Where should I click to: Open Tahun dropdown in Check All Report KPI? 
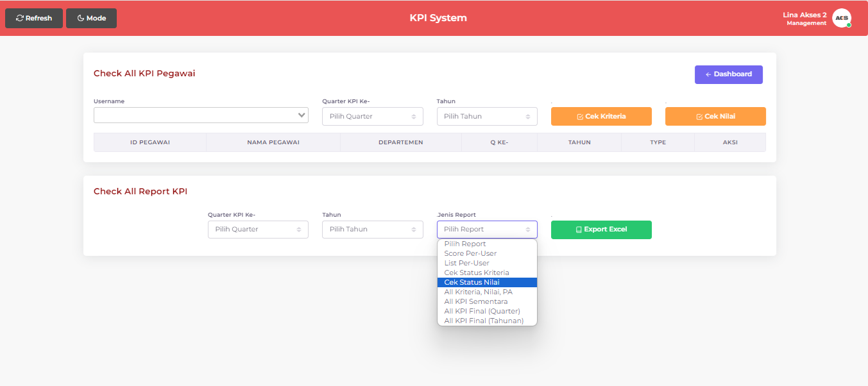click(x=372, y=230)
